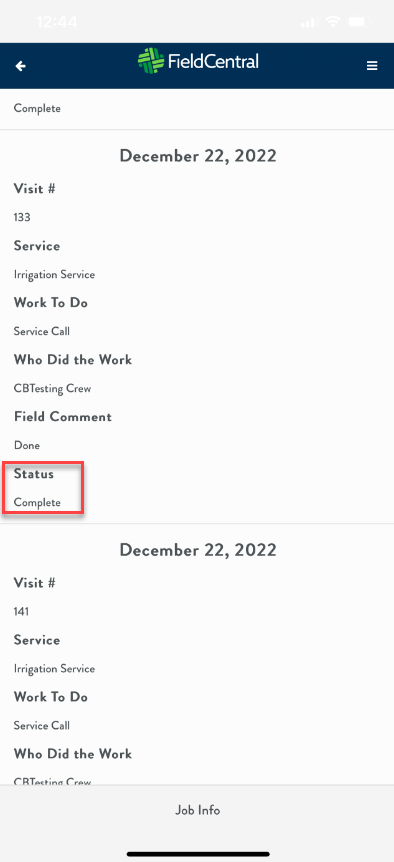The width and height of the screenshot is (394, 862).
Task: Tap the highlighted Status Complete field
Action: (x=43, y=488)
